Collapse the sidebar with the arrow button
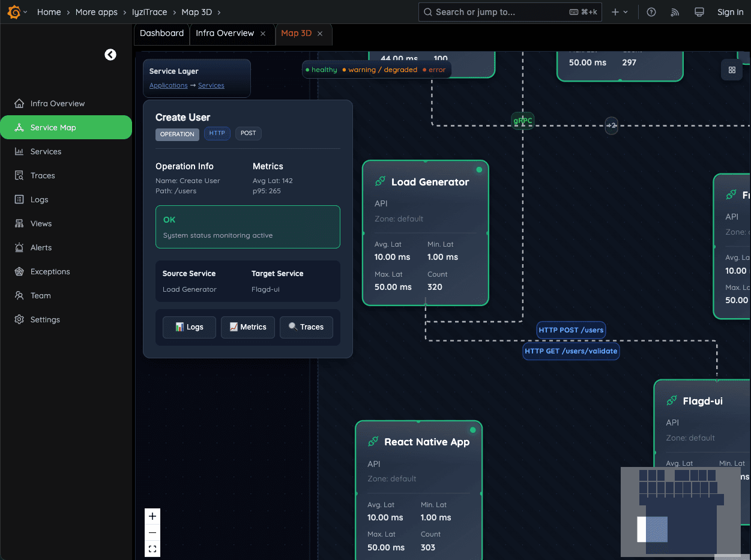Image resolution: width=751 pixels, height=560 pixels. coord(110,55)
